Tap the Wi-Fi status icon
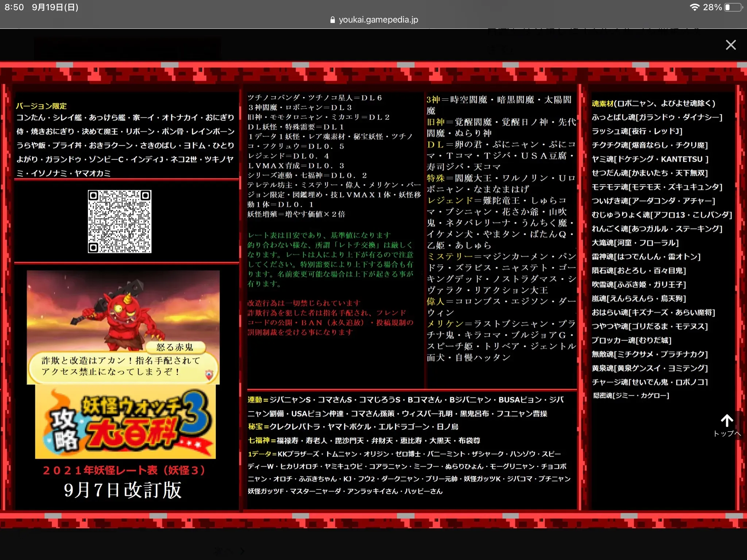The image size is (747, 560). click(694, 7)
